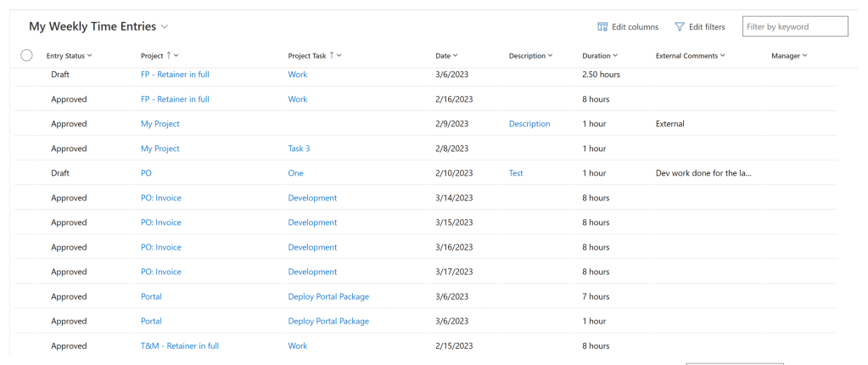The height and width of the screenshot is (365, 868).
Task: Click in the Filter by keyword box
Action: coord(794,26)
